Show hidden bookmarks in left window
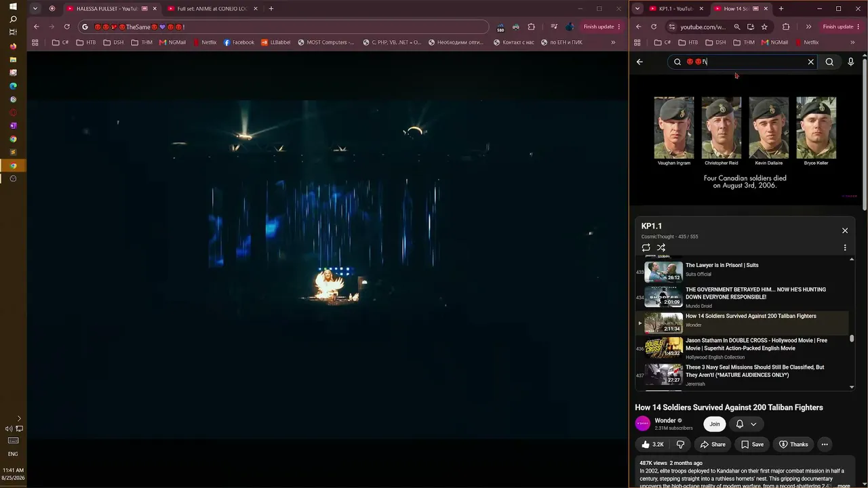The image size is (868, 488). [x=613, y=43]
